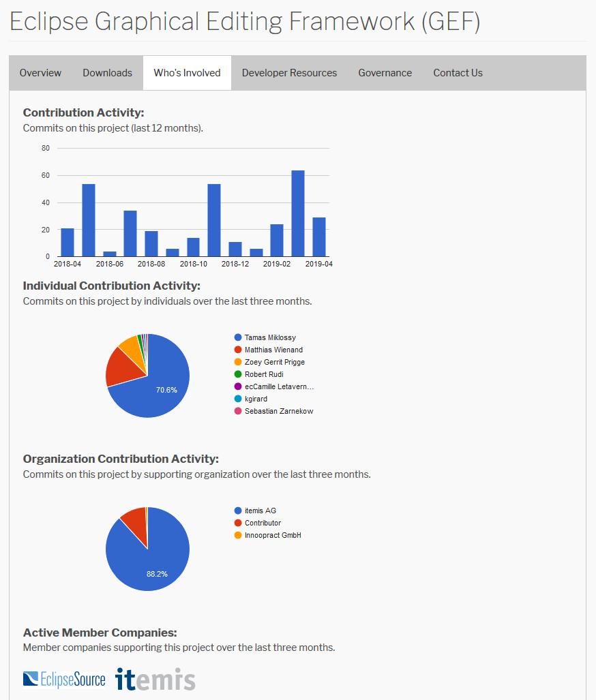Click the tallest commit bar near 2019-02
Image resolution: width=596 pixels, height=700 pixels.
[x=297, y=213]
